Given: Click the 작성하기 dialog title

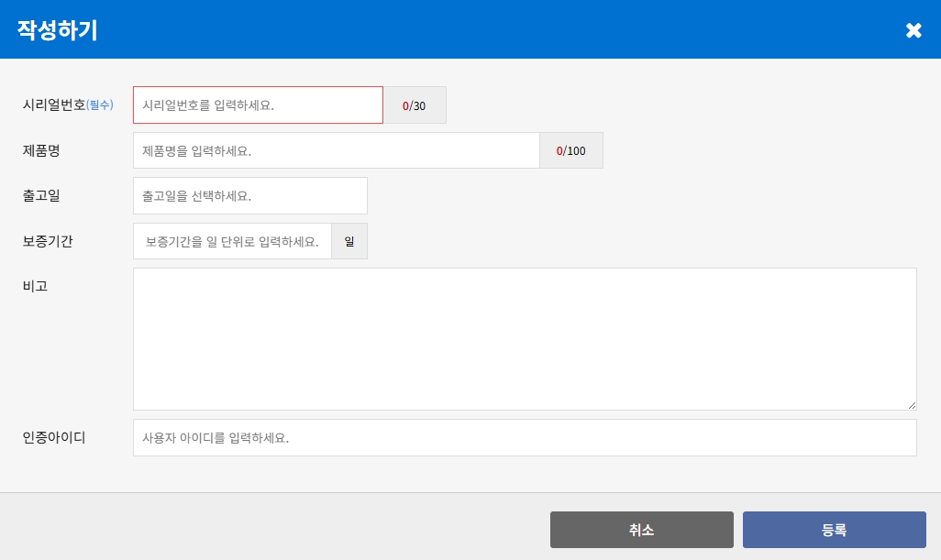Looking at the screenshot, I should [57, 30].
